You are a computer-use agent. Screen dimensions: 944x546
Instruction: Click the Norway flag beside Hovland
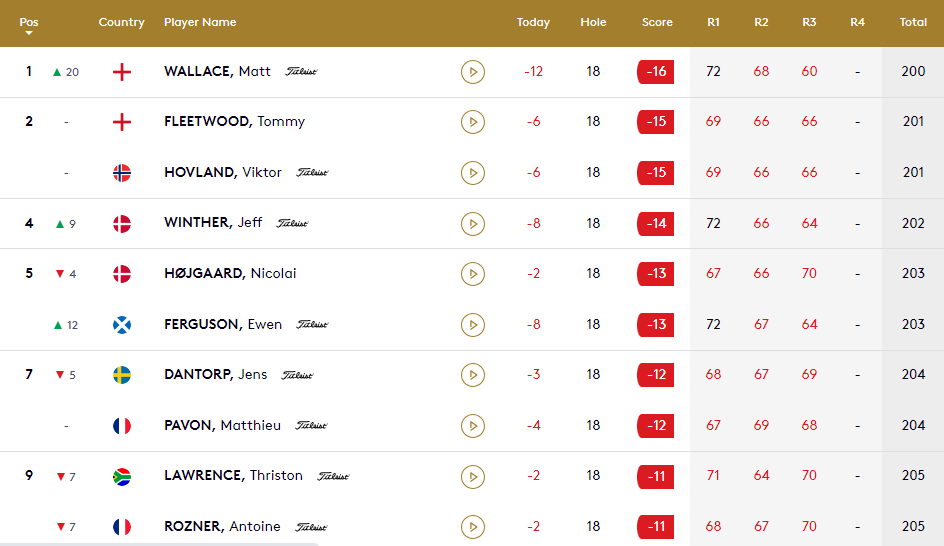click(x=122, y=173)
